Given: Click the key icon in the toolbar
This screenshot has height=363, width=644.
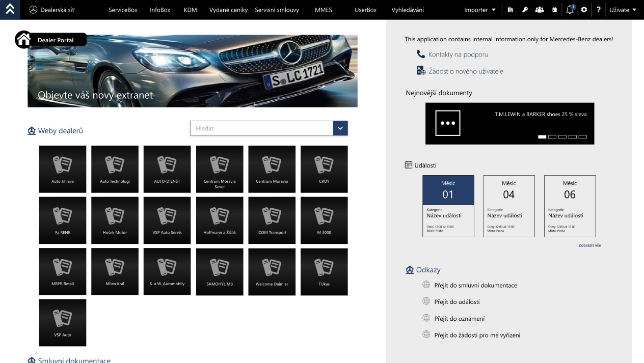Looking at the screenshot, I should pos(525,9).
